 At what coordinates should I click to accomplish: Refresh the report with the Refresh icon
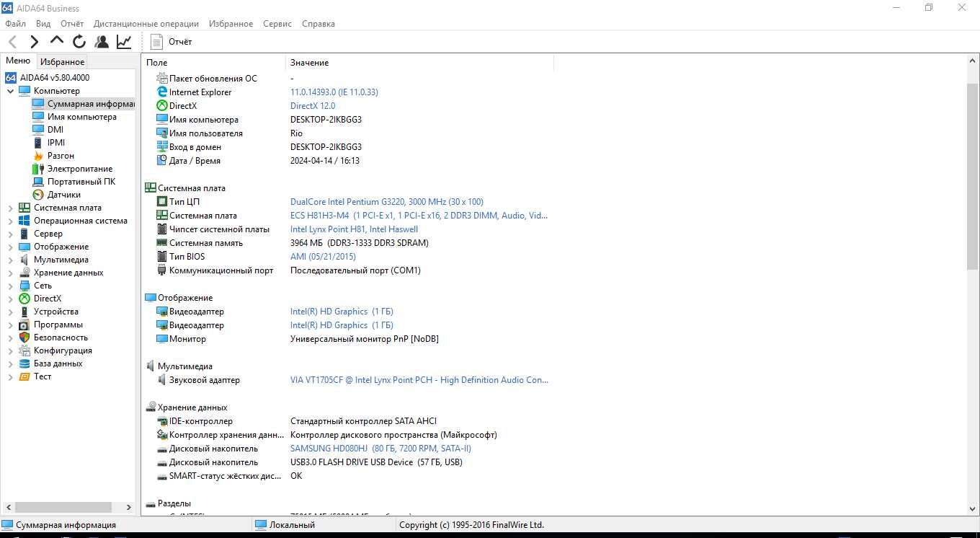(x=79, y=42)
